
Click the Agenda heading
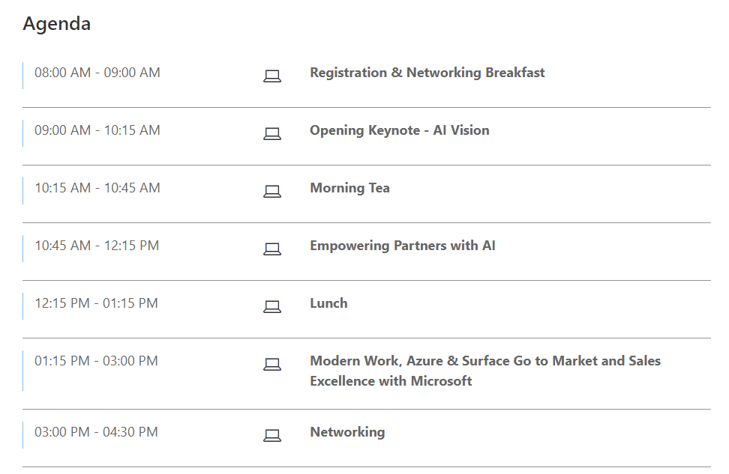(57, 24)
